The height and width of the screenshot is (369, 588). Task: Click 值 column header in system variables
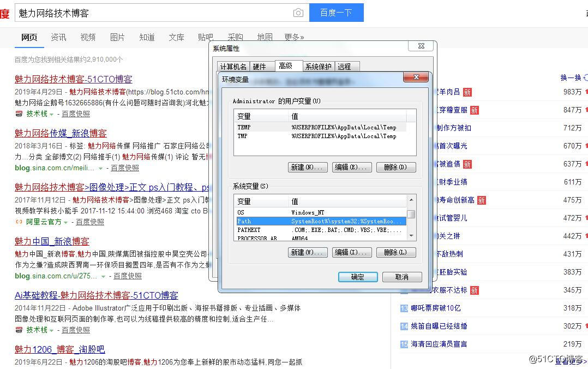pos(347,201)
